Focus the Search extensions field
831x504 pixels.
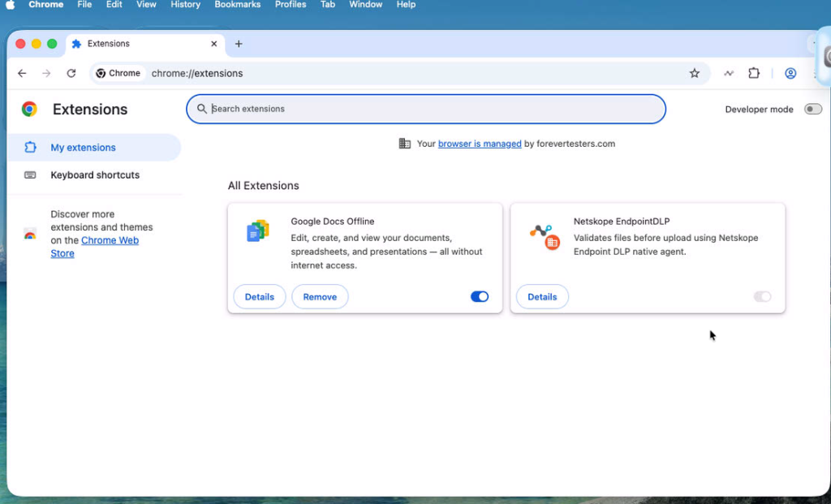coord(426,109)
